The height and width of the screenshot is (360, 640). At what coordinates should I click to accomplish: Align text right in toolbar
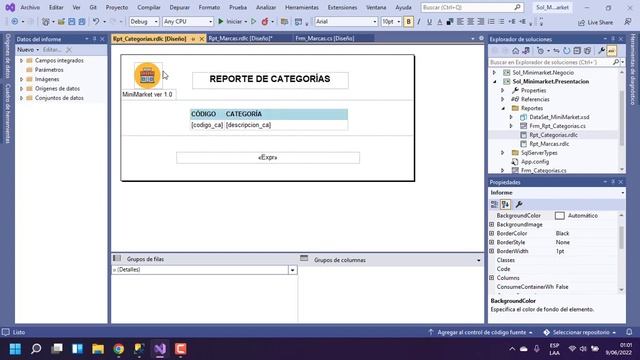481,22
